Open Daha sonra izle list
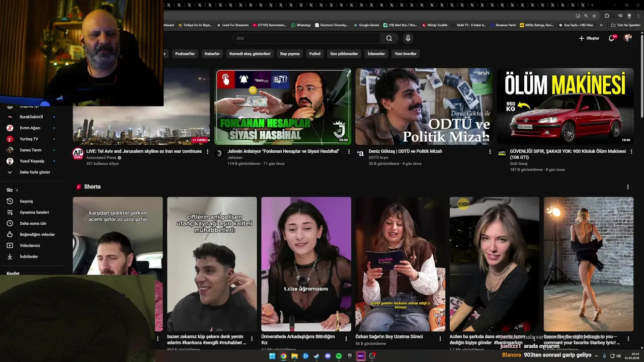The width and height of the screenshot is (644, 362). pos(32,223)
